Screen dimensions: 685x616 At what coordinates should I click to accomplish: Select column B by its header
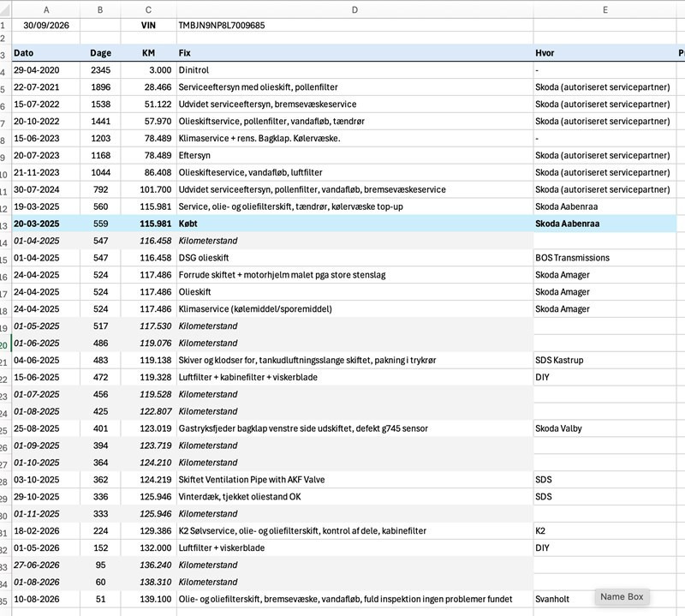100,9
